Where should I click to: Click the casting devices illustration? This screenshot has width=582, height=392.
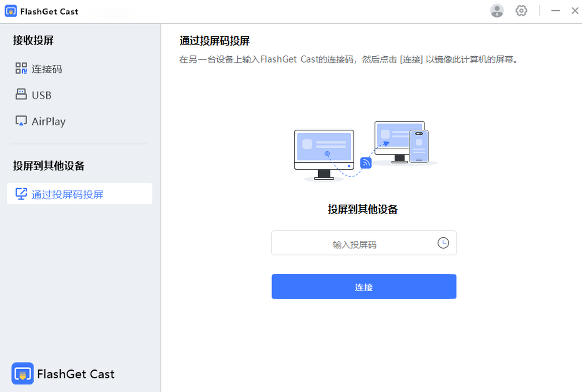tap(366, 151)
